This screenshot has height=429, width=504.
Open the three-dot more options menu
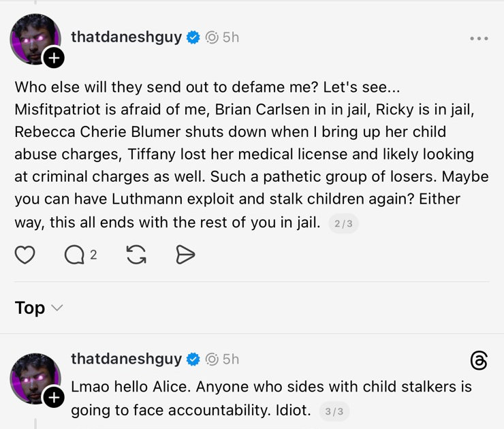479,38
